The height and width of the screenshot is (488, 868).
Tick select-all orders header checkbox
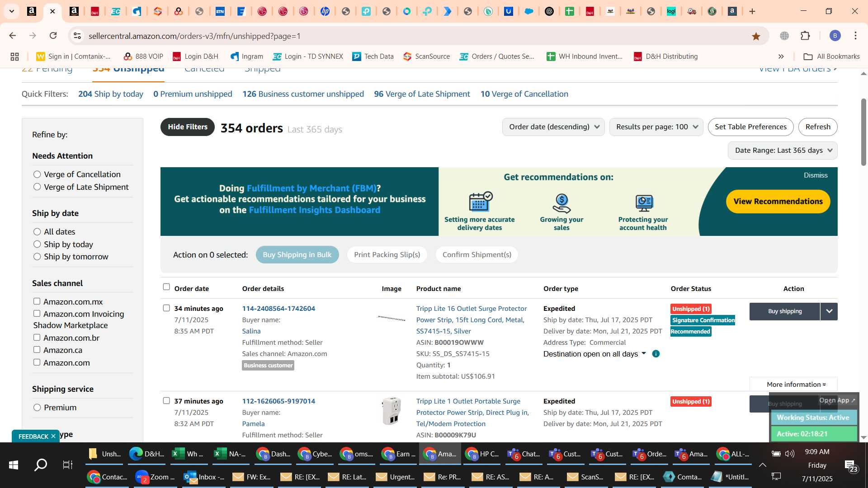coord(166,287)
